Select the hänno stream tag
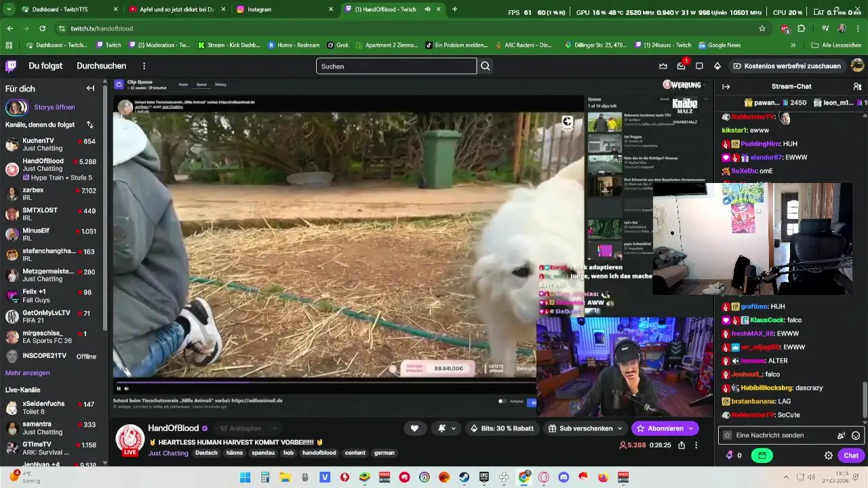The width and height of the screenshot is (868, 488). pyautogui.click(x=235, y=453)
